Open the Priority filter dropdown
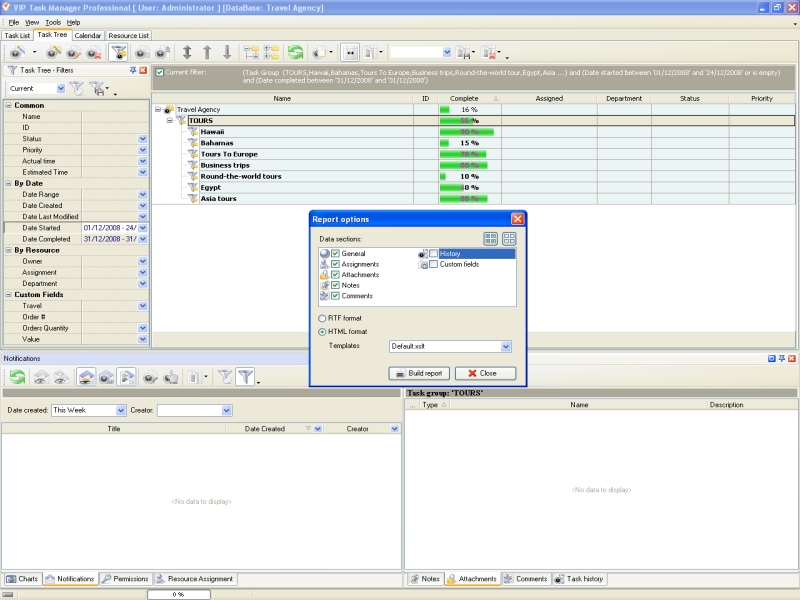800x600 pixels. coord(142,150)
